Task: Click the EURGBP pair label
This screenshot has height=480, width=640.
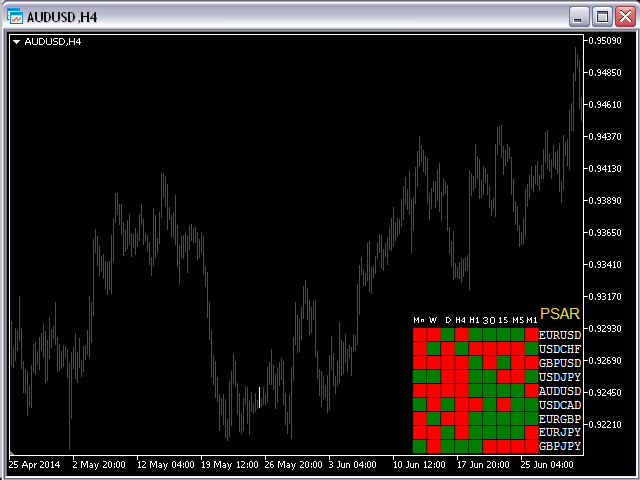Action: pyautogui.click(x=560, y=419)
